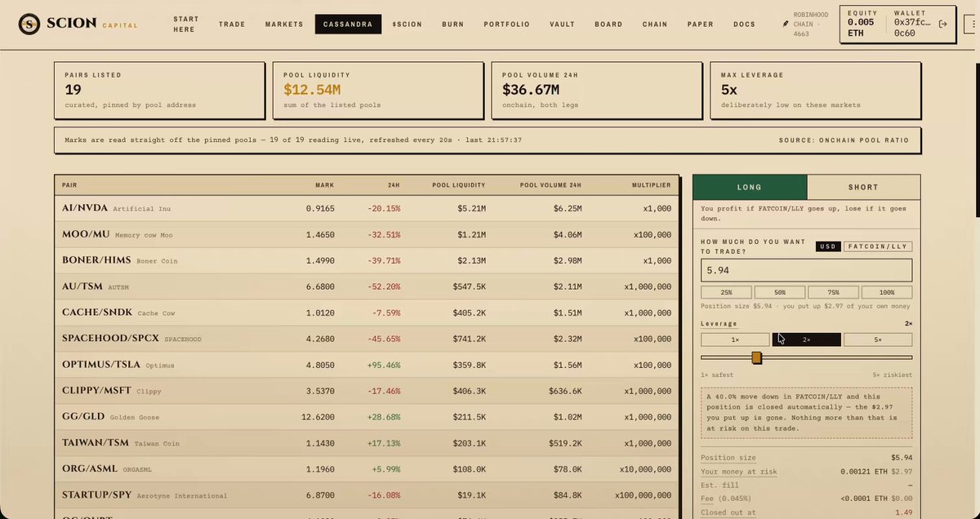Click the Scion Capital logo emblem
This screenshot has width=980, height=519.
click(30, 24)
